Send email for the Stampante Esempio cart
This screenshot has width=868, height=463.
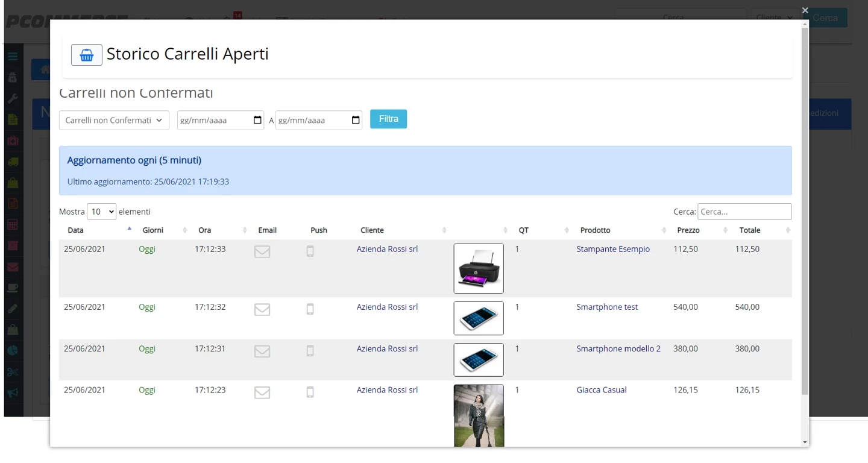[262, 251]
